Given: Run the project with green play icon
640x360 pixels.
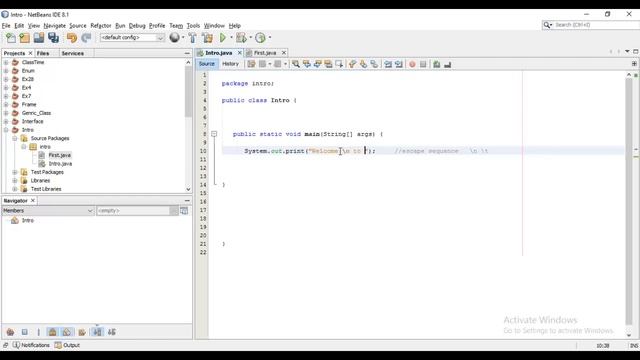Looking at the screenshot, I should [x=223, y=38].
